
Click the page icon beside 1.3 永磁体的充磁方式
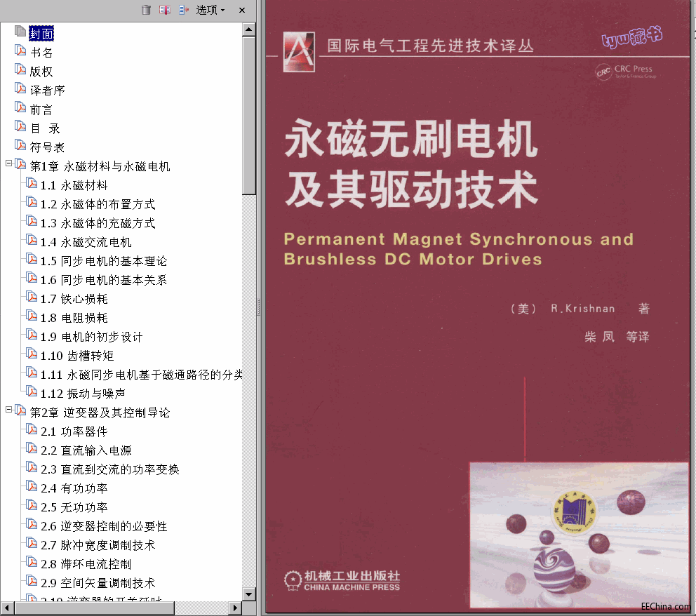tap(31, 220)
